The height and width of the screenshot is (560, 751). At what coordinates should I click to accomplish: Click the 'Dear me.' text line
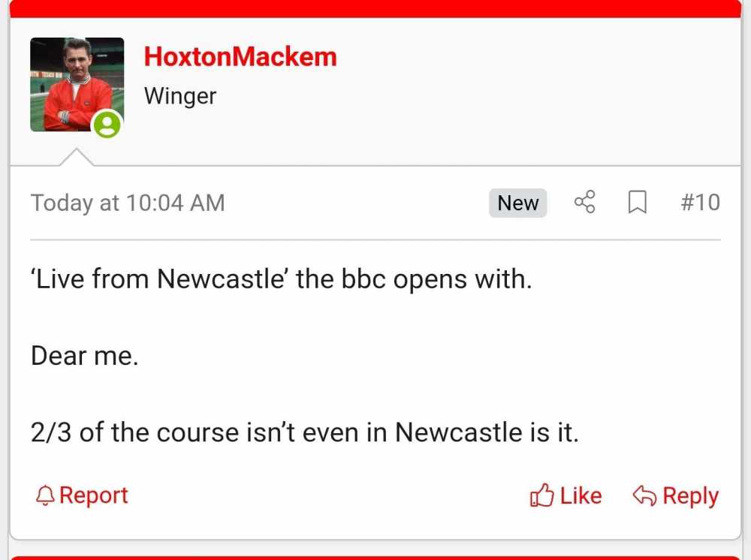[85, 356]
